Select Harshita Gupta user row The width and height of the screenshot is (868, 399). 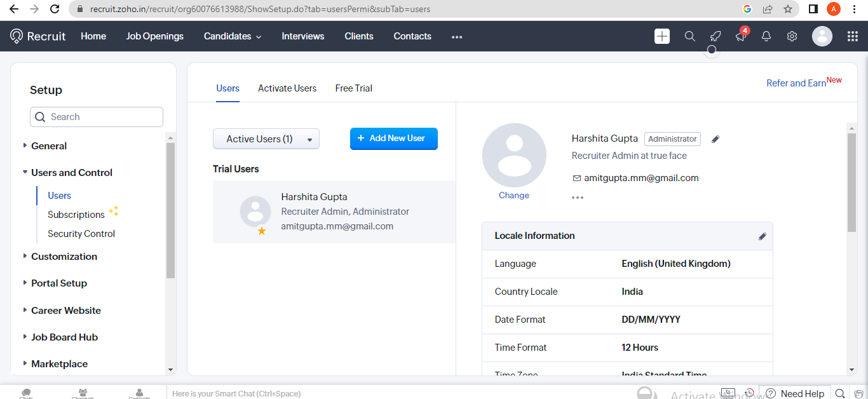click(334, 212)
